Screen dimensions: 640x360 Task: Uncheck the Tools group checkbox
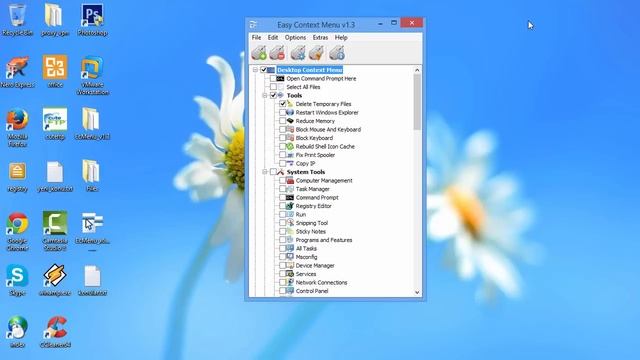click(x=273, y=95)
